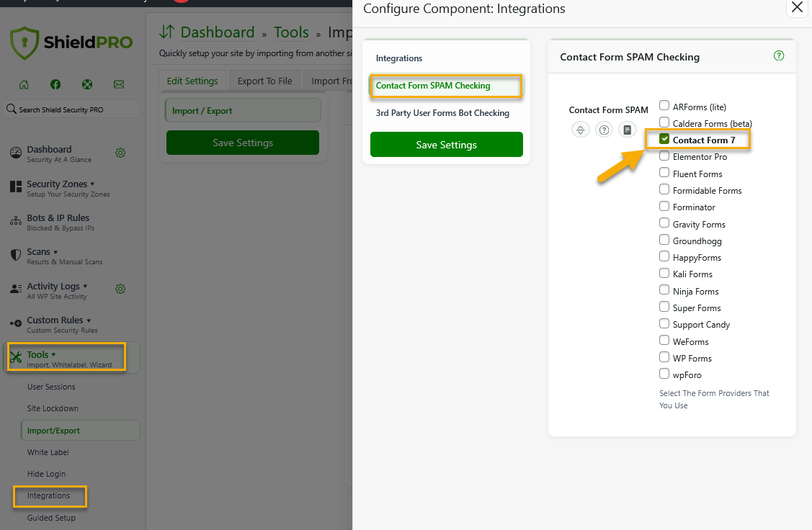Switch to Edit Settings tab
Screen dimensions: 812x530
pos(192,81)
